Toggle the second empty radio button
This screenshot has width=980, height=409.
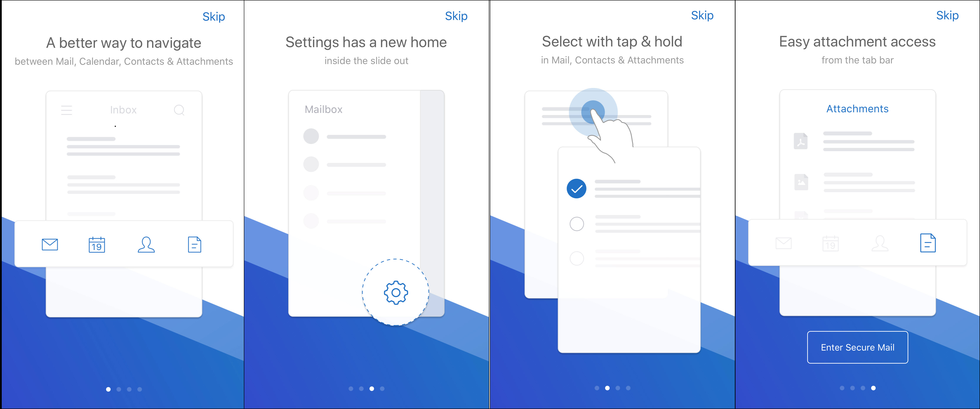tap(577, 258)
